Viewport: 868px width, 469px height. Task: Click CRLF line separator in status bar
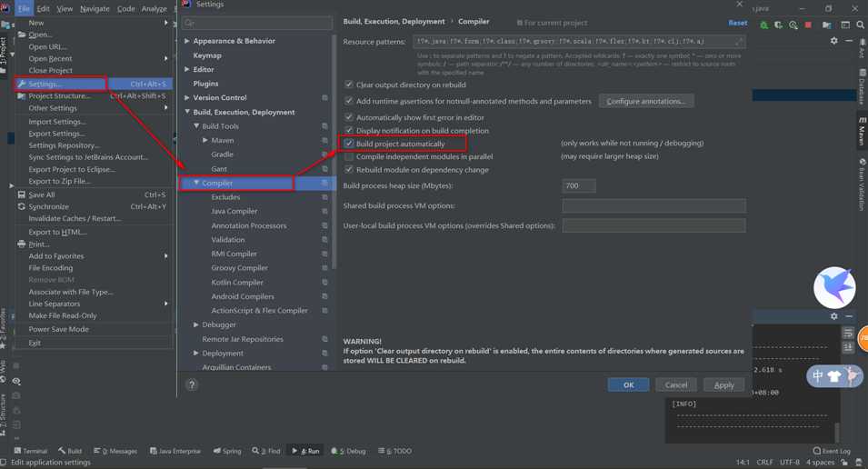(764, 463)
